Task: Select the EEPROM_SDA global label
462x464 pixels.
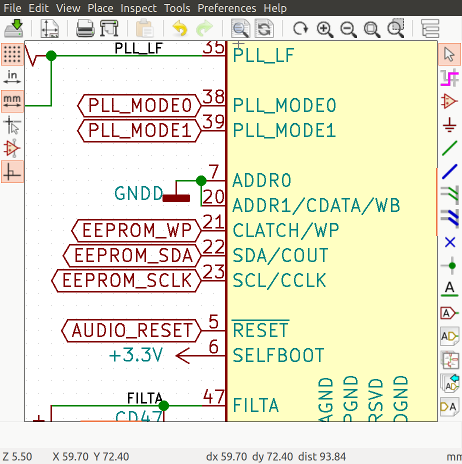Action: (132, 256)
